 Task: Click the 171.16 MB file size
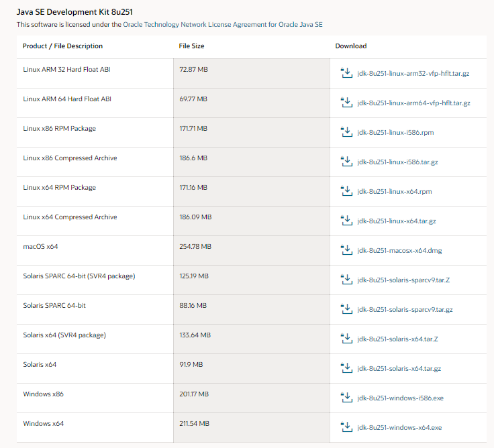193,188
